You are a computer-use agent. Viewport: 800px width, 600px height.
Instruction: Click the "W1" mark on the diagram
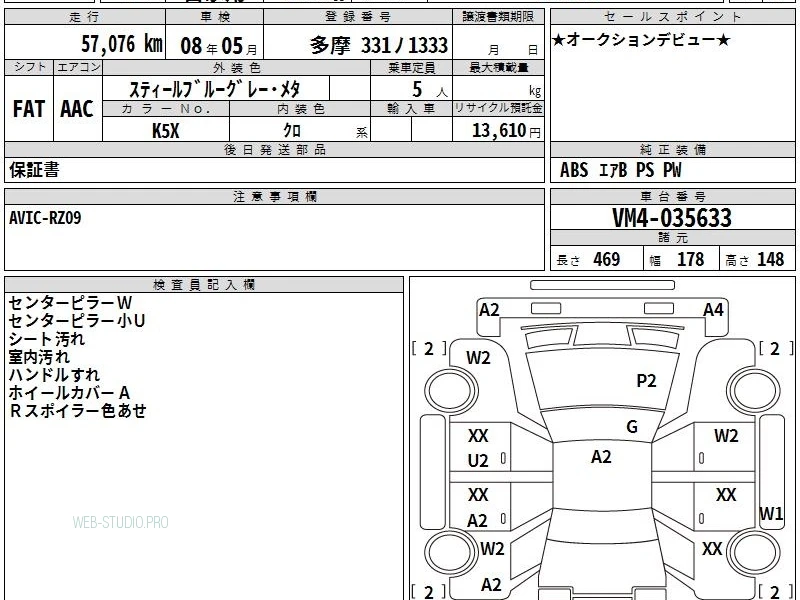point(771,513)
